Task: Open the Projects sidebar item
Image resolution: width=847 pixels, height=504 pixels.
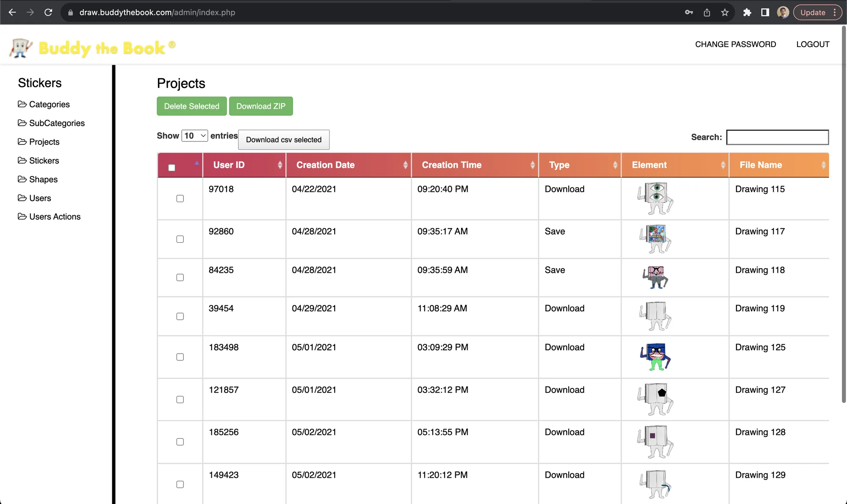Action: [x=39, y=142]
